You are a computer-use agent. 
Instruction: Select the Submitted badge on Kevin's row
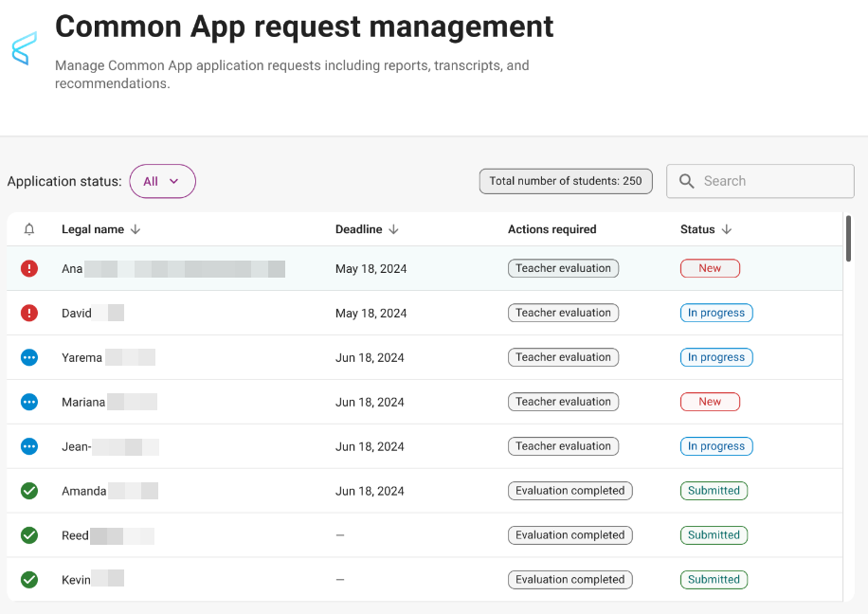714,579
